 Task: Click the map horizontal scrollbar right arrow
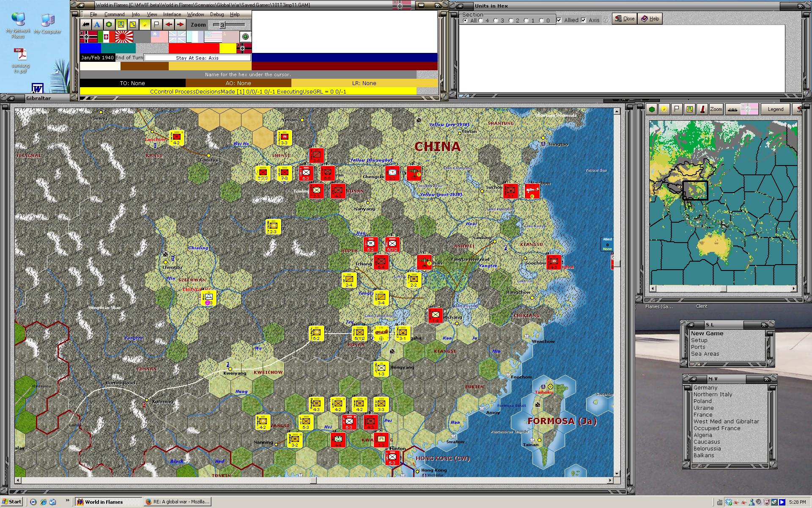click(610, 480)
